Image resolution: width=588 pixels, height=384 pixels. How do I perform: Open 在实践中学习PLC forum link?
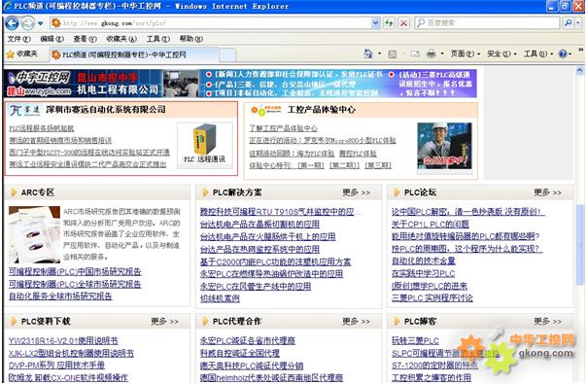423,274
